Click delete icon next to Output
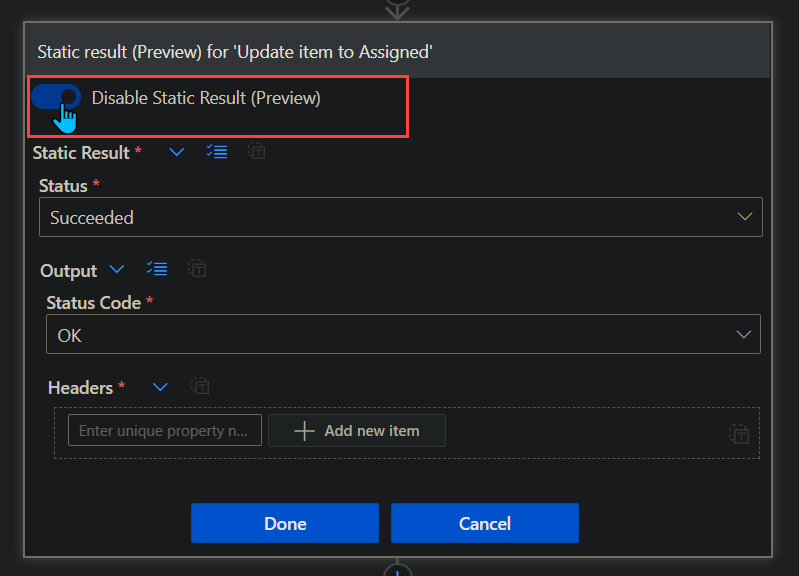Screen dimensions: 799x576 coord(197,270)
